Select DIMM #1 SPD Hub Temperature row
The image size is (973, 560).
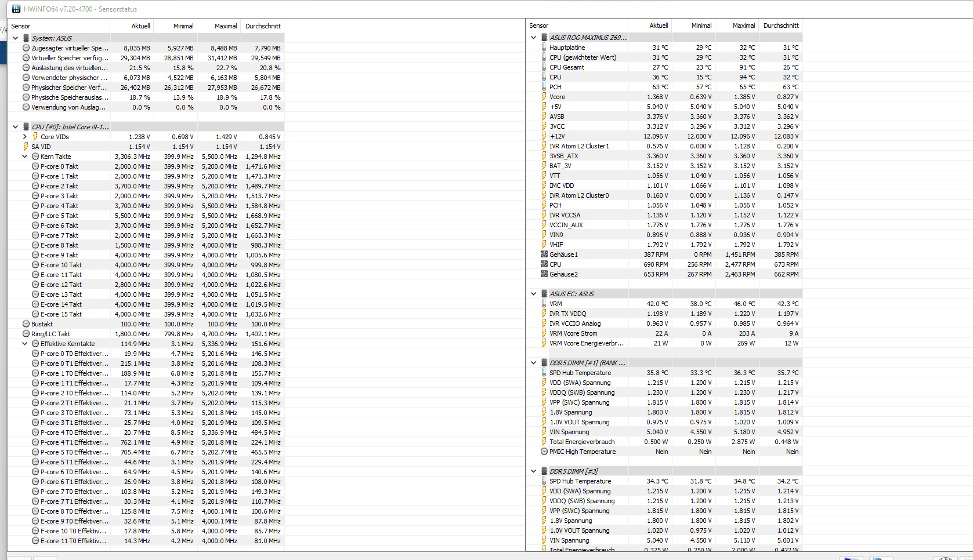(665, 373)
